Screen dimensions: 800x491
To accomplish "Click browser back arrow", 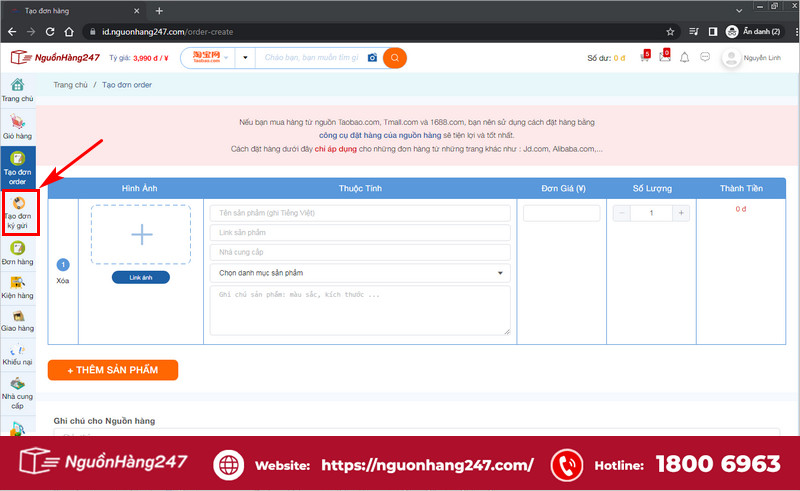I will coord(12,32).
